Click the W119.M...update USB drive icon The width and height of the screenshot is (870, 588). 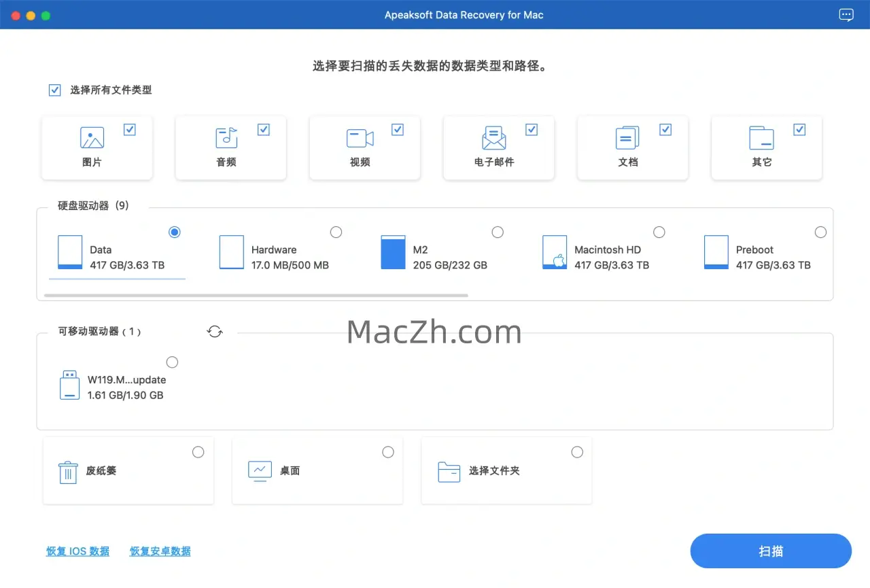pos(69,385)
